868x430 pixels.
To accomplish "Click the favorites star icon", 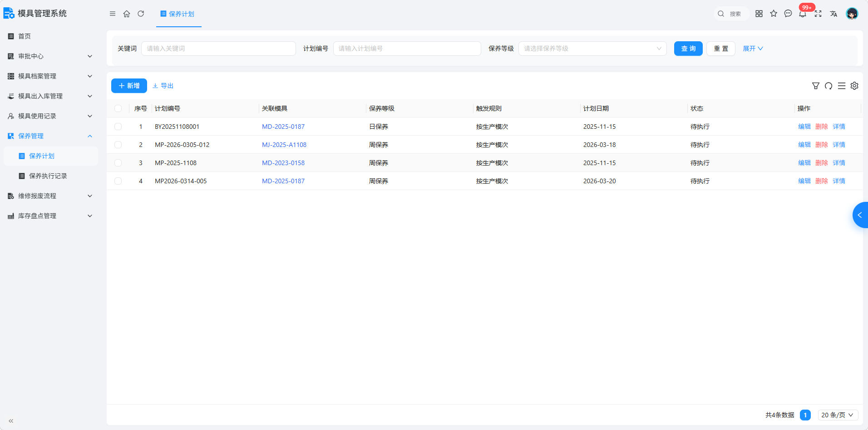I will tap(774, 14).
